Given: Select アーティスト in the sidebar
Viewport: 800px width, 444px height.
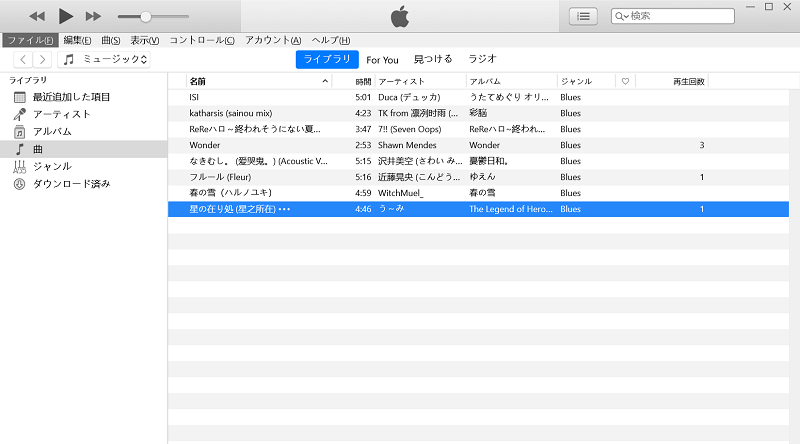Looking at the screenshot, I should [x=84, y=114].
